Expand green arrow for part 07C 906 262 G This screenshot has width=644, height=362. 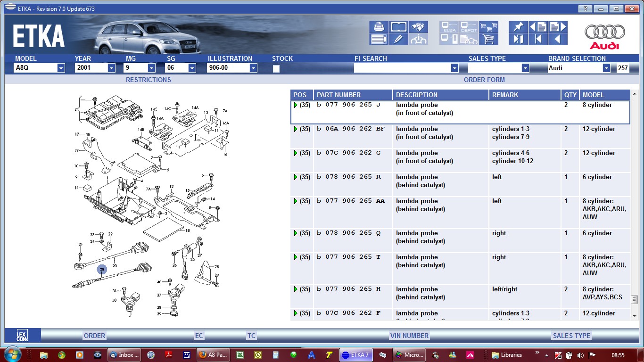pos(296,153)
